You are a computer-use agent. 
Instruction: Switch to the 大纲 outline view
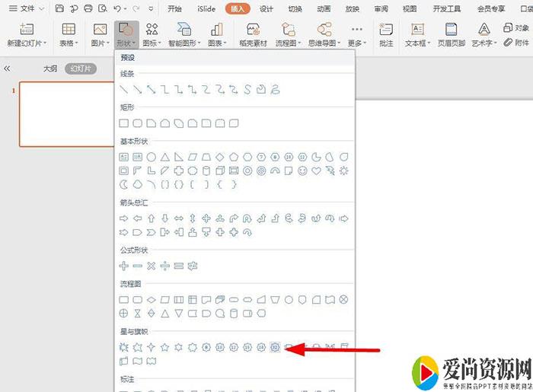click(x=49, y=69)
